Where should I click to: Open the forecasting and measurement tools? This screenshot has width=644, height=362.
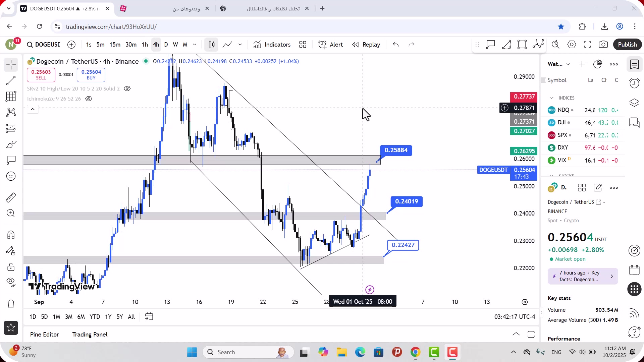(x=11, y=128)
